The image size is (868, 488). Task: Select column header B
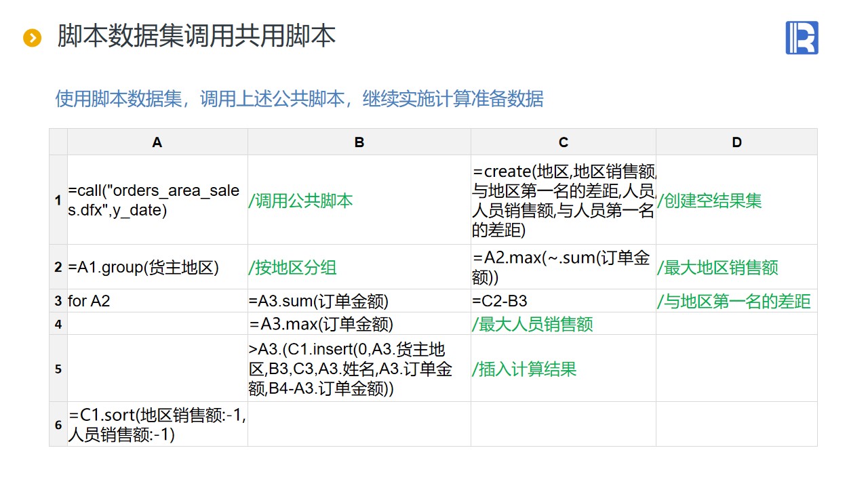[359, 142]
